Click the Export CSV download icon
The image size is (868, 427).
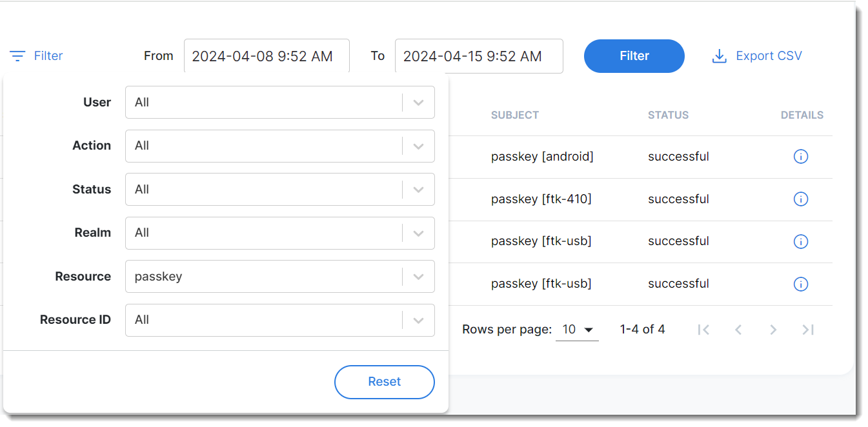pyautogui.click(x=719, y=56)
